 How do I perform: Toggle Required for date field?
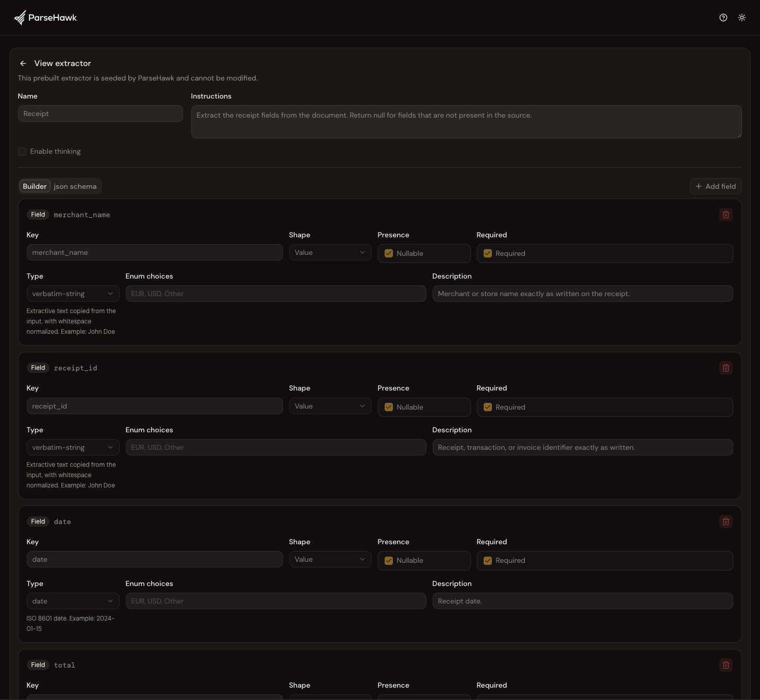[488, 561]
